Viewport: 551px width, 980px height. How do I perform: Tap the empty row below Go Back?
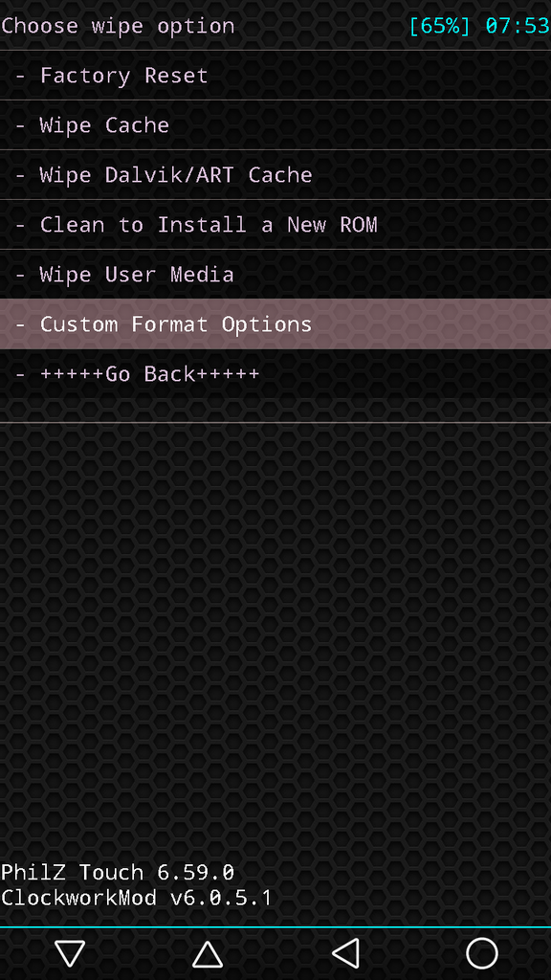275,410
